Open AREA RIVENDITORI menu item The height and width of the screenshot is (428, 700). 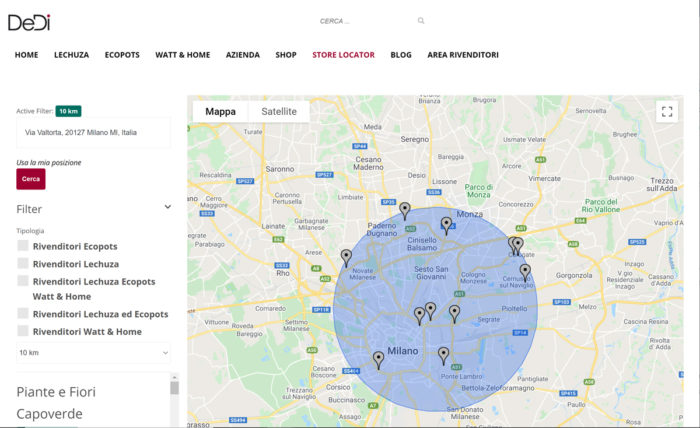point(463,55)
